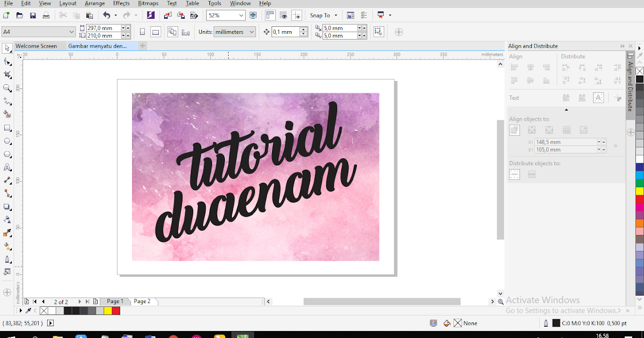Viewport: 644px width, 338px height.
Task: Open the zoom level 52% dropdown
Action: pos(240,16)
